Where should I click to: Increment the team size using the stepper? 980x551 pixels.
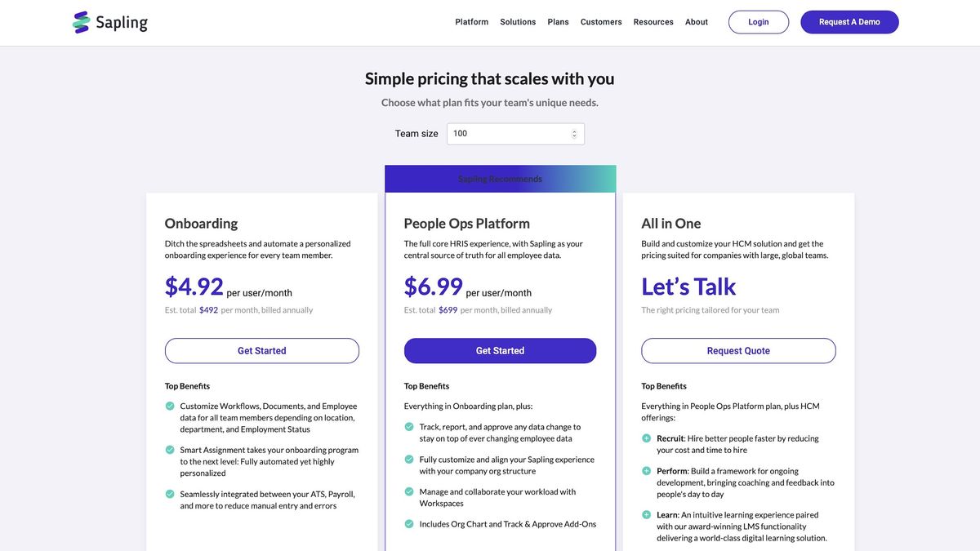[x=574, y=129]
